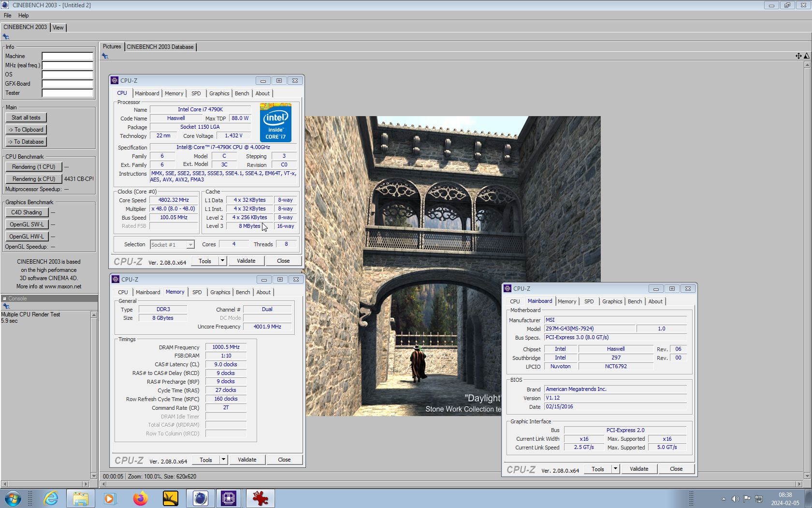Run Rendering (1 CPU) benchmark
Viewport: 812px width, 508px height.
[34, 167]
